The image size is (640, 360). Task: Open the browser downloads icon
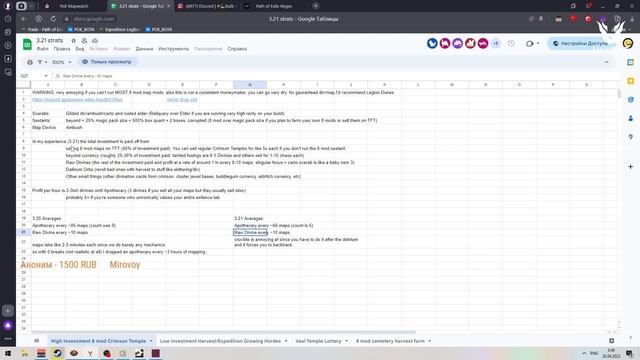pos(632,19)
